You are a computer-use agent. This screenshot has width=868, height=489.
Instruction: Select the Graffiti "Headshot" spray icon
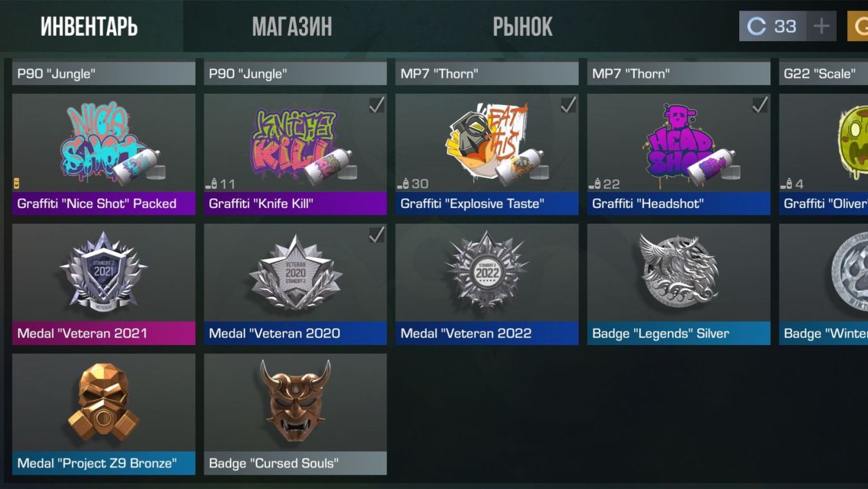coord(678,146)
